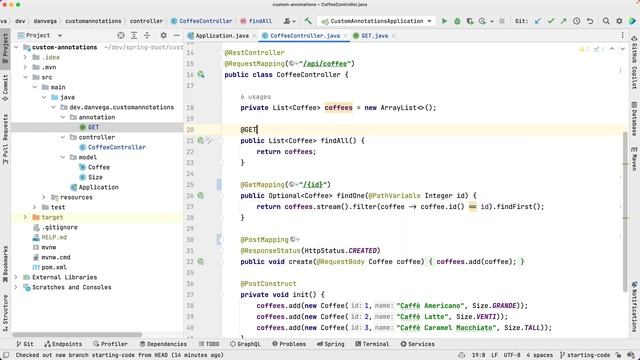Open Problems tool window
The width and height of the screenshot is (640, 360).
point(289,344)
